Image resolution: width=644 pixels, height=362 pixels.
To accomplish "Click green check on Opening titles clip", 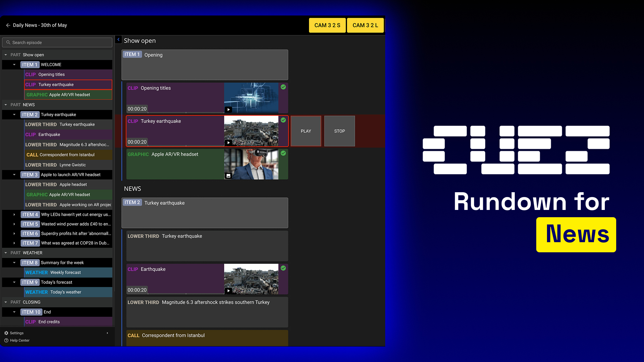I will click(x=283, y=87).
